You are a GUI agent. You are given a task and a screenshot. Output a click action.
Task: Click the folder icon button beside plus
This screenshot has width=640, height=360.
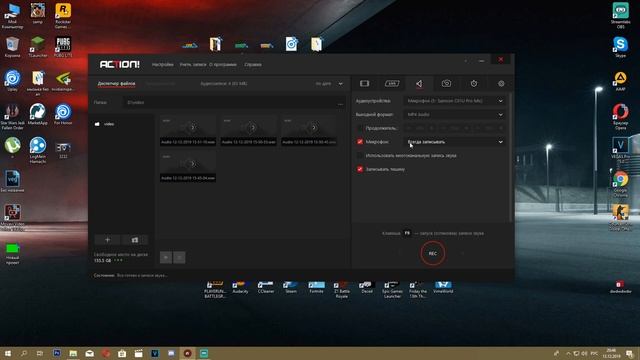point(135,240)
